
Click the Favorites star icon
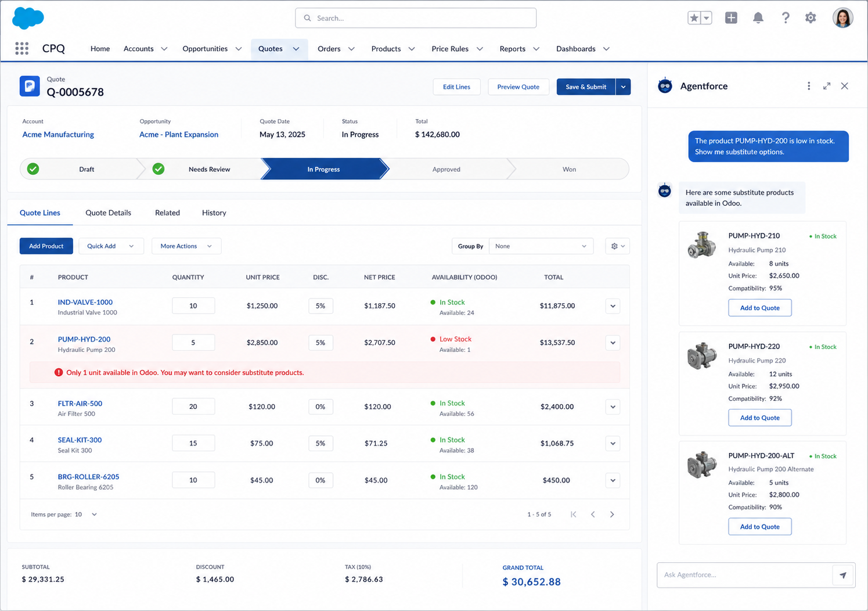694,18
